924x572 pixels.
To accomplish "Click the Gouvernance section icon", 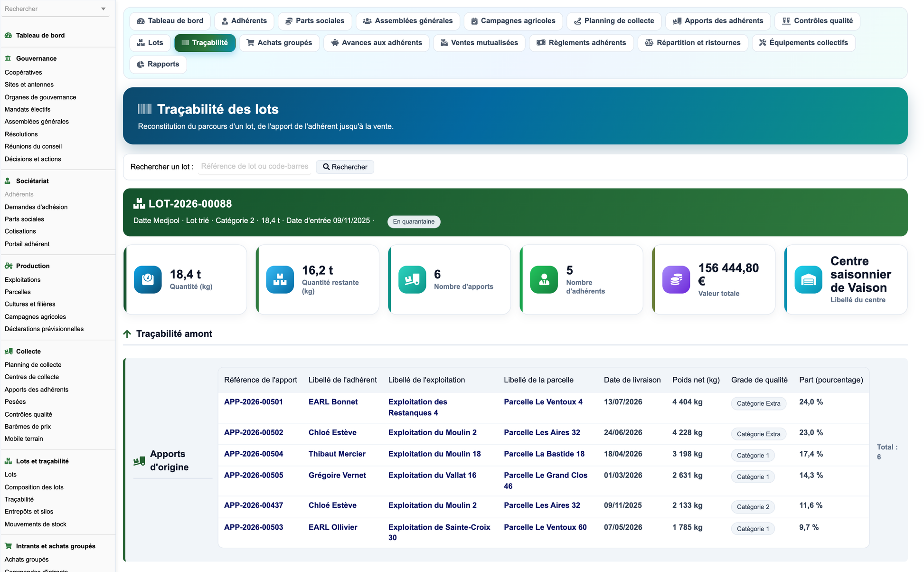I will click(8, 58).
